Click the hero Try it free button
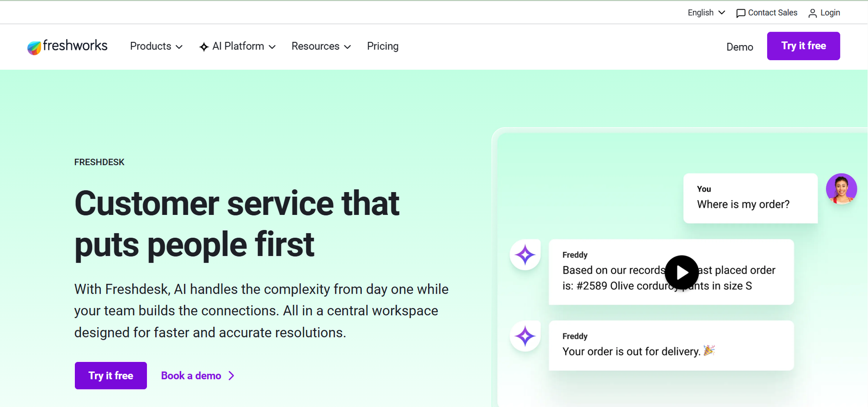The width and height of the screenshot is (868, 407). pyautogui.click(x=111, y=376)
